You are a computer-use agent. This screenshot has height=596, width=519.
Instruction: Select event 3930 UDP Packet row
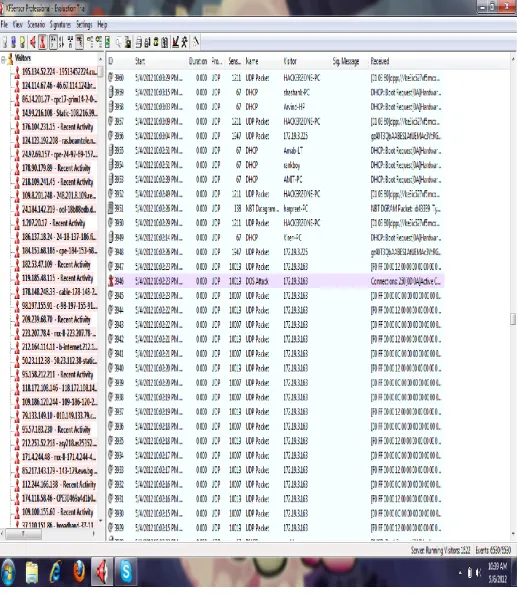pyautogui.click(x=276, y=514)
